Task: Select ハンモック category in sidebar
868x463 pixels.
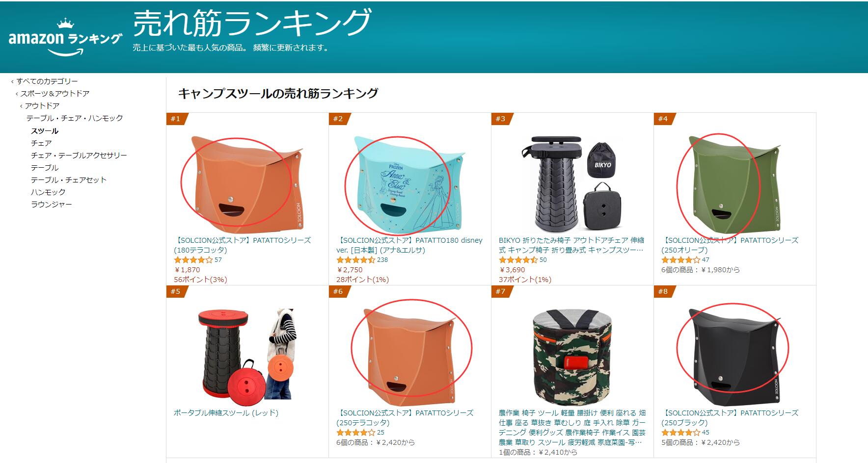Action: tap(48, 192)
